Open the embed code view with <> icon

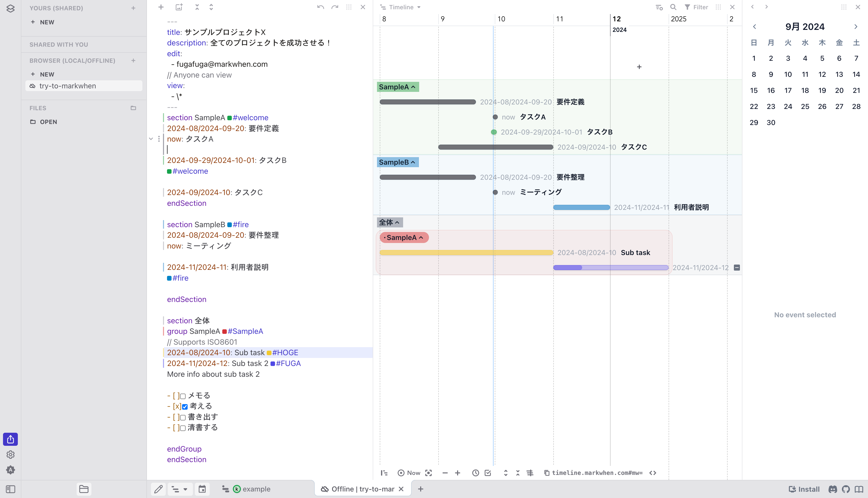tap(653, 473)
